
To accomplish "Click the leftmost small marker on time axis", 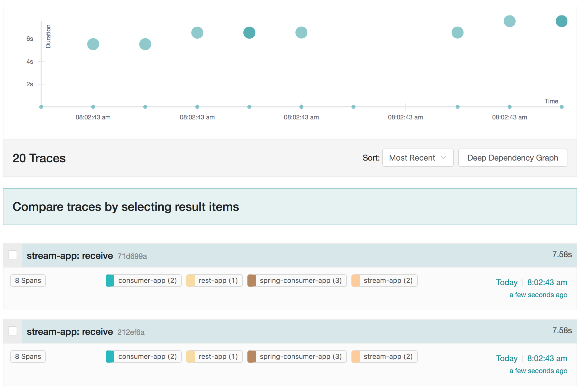I will click(41, 107).
